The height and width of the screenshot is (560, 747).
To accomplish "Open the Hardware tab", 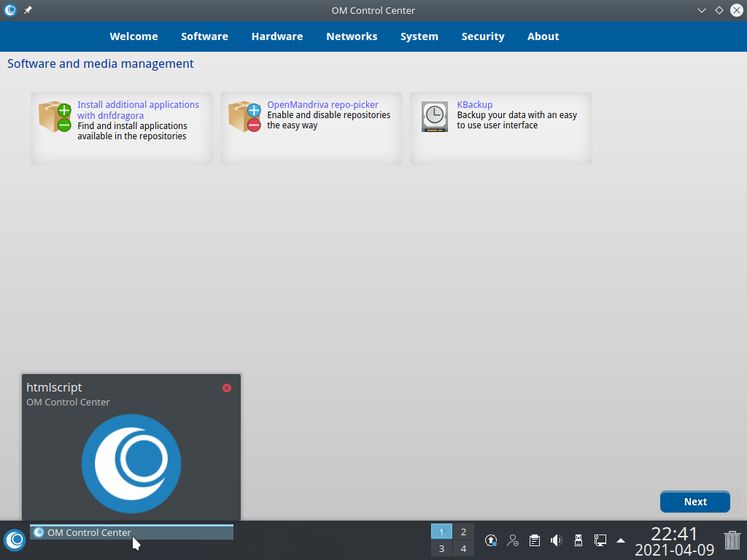I will (277, 36).
